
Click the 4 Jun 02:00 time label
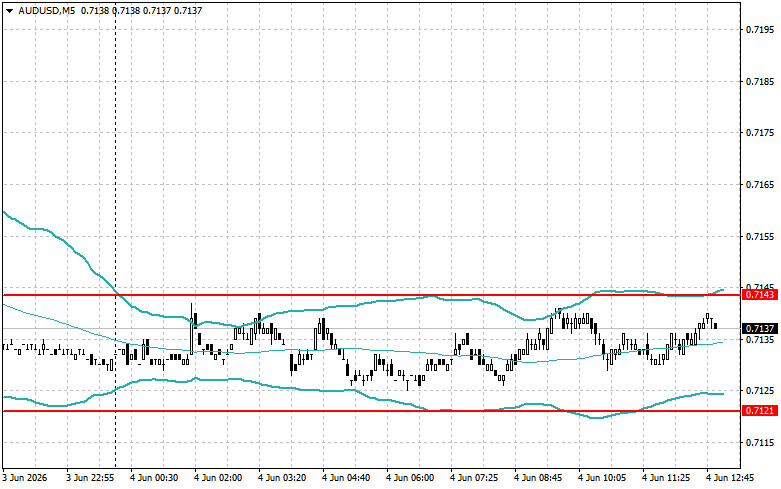218,478
